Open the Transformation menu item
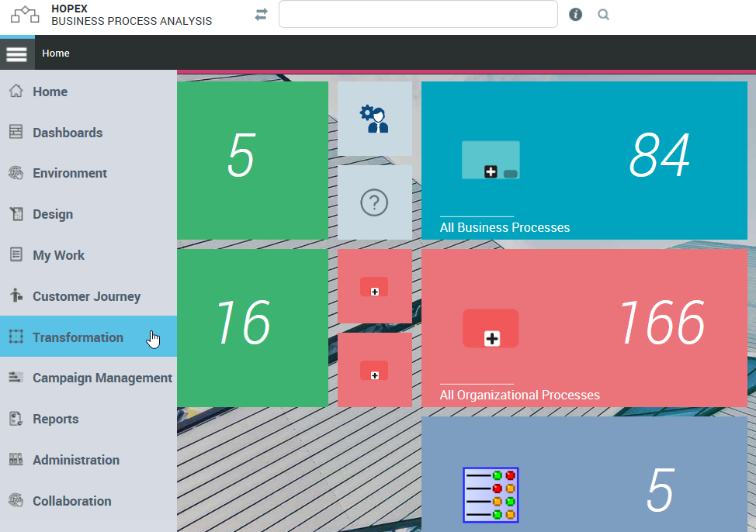 (x=78, y=337)
